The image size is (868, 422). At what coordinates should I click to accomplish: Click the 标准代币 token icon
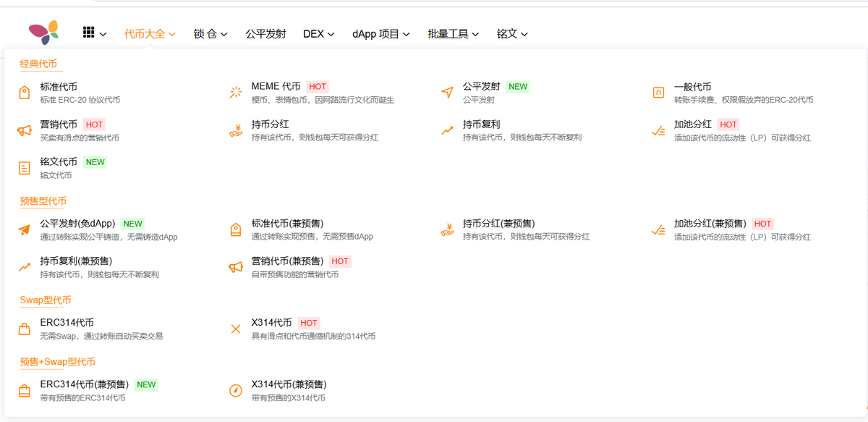(x=25, y=93)
